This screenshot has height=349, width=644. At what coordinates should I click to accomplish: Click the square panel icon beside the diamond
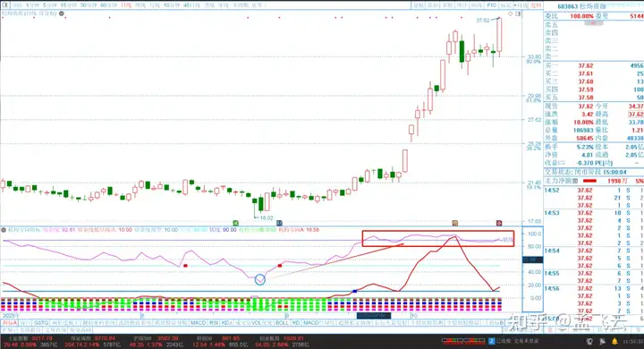point(518,13)
